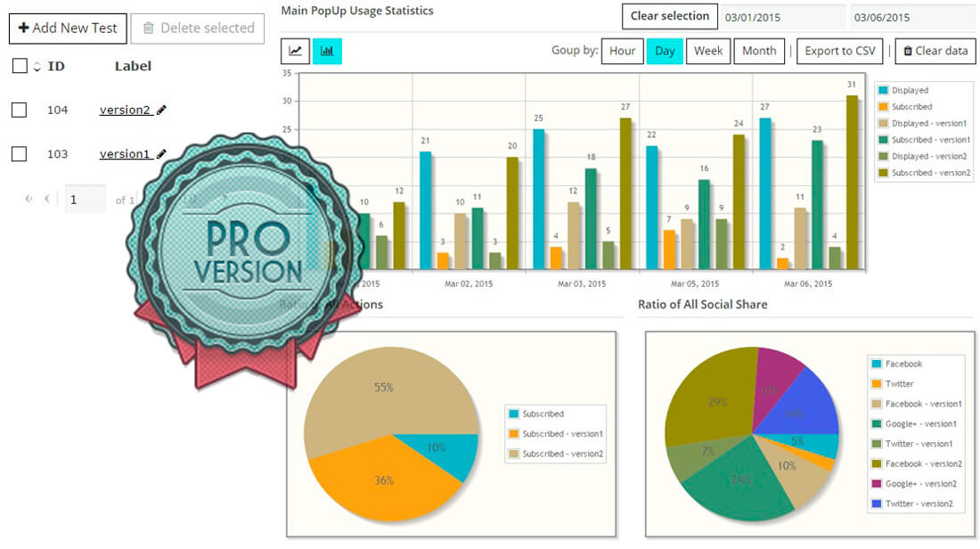The width and height of the screenshot is (980, 549).
Task: Open the end date field 03/06/2015
Action: coord(911,17)
